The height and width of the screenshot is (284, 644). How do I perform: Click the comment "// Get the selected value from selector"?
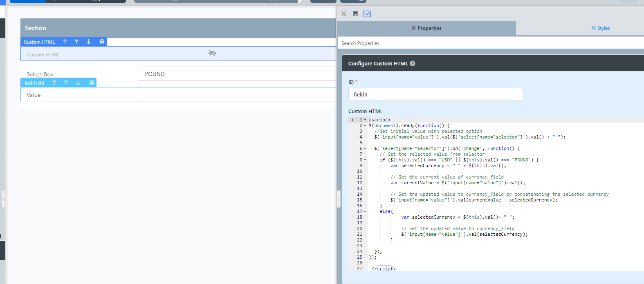(432, 154)
